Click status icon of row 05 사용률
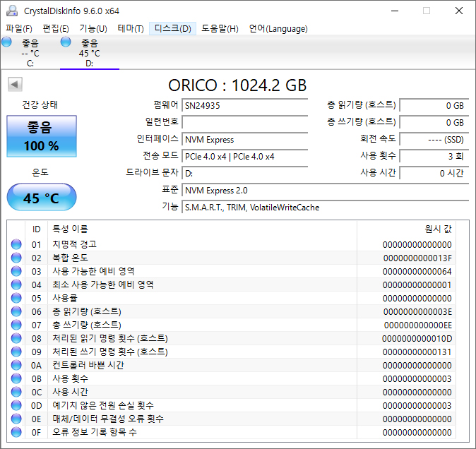 pos(16,298)
